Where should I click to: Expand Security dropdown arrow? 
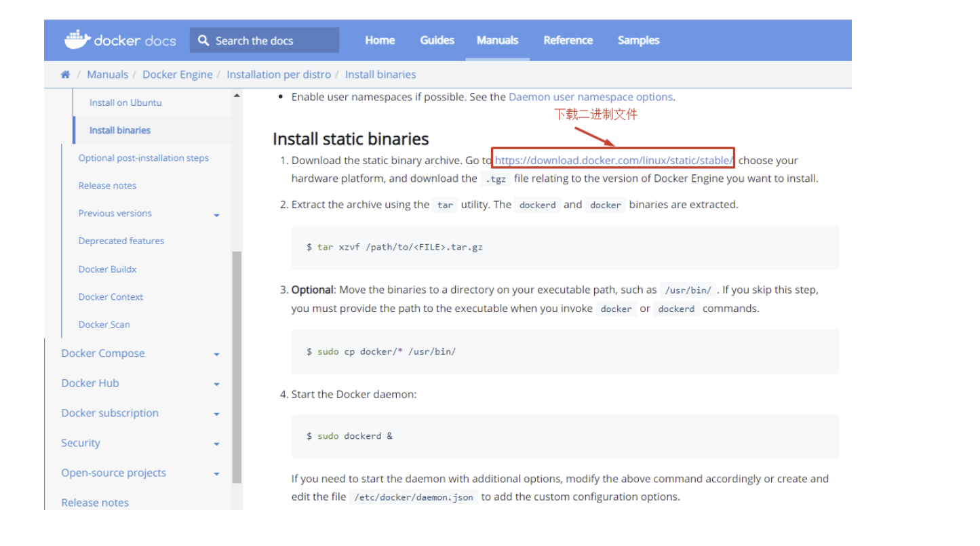216,444
